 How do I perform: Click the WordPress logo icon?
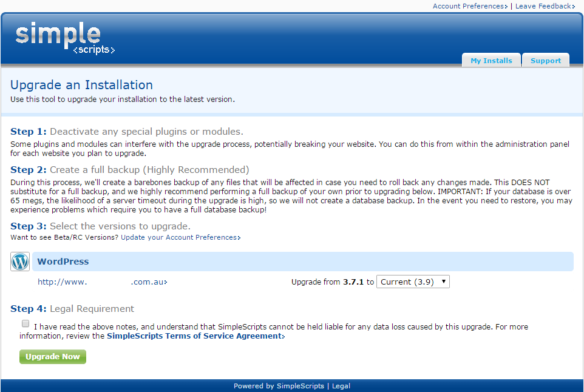pyautogui.click(x=20, y=262)
